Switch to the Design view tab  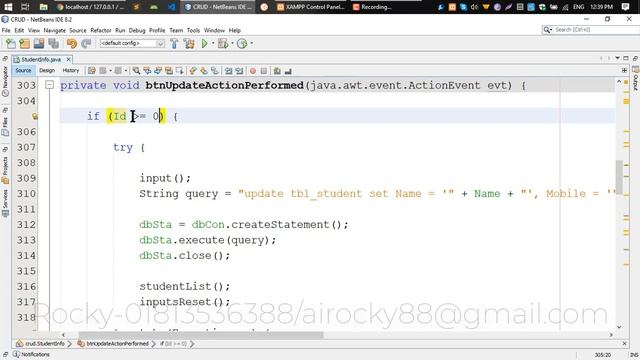tap(47, 71)
